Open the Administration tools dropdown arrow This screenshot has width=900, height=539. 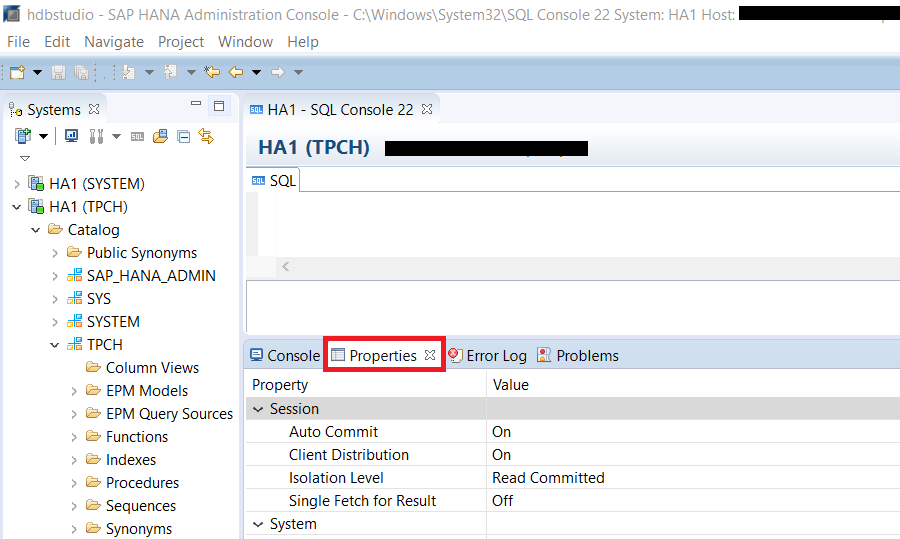click(x=117, y=137)
